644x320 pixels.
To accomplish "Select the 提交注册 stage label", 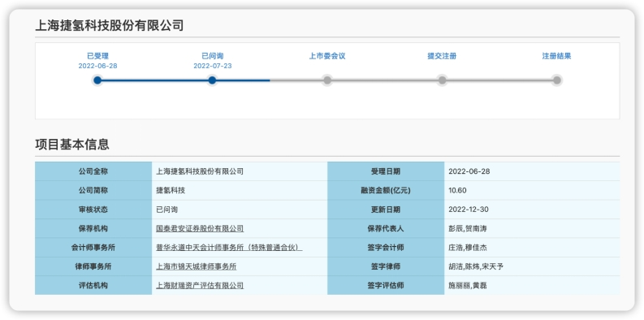I will (x=442, y=56).
